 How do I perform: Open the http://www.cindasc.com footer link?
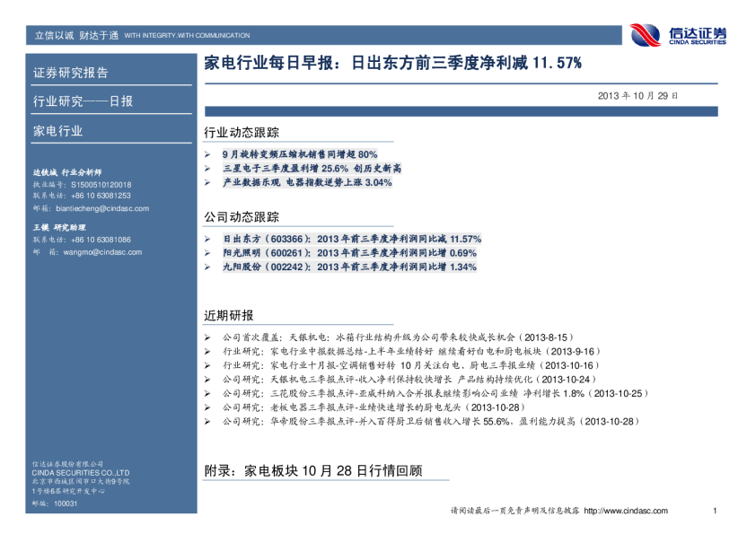[625, 511]
